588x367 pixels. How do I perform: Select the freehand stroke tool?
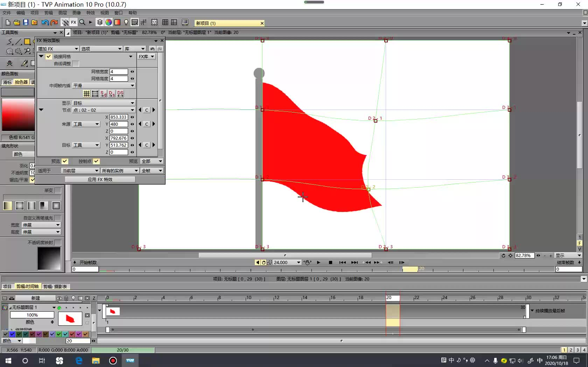point(9,42)
